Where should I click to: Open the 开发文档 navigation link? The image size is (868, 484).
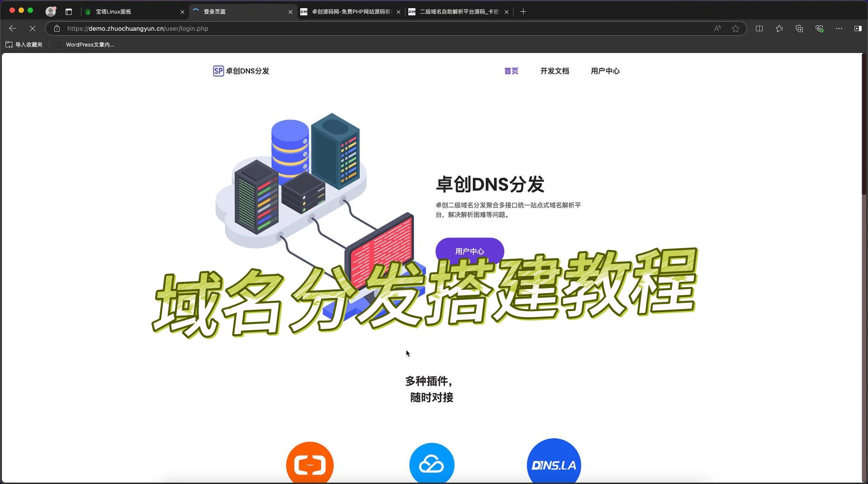tap(554, 71)
